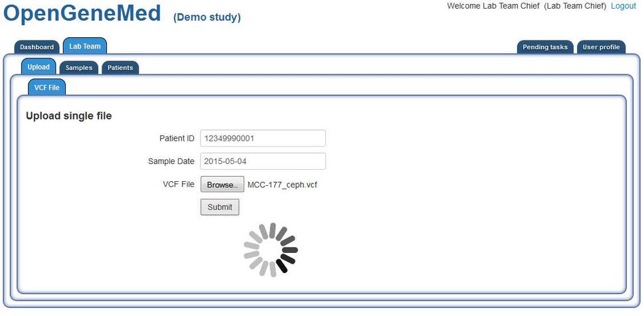Click the Demo study label

(x=207, y=17)
